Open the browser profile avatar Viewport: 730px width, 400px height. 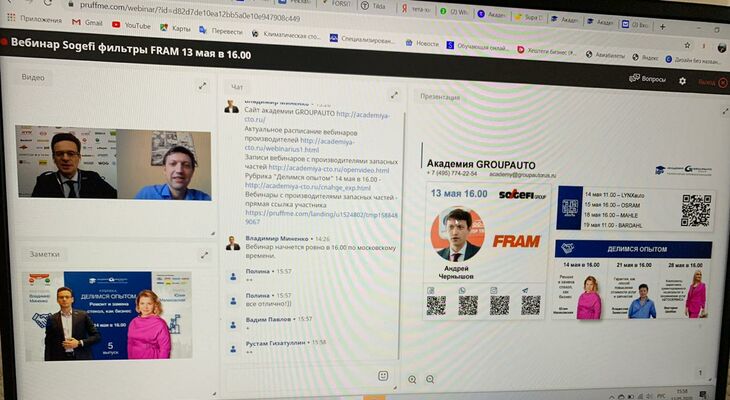click(722, 48)
